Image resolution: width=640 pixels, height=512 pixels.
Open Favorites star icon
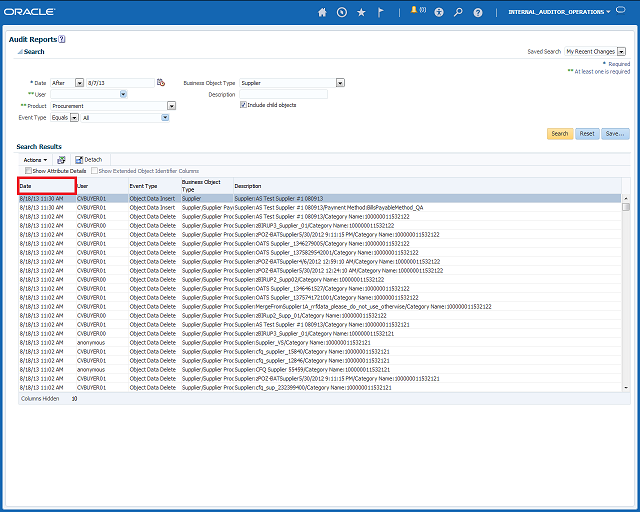pyautogui.click(x=361, y=13)
